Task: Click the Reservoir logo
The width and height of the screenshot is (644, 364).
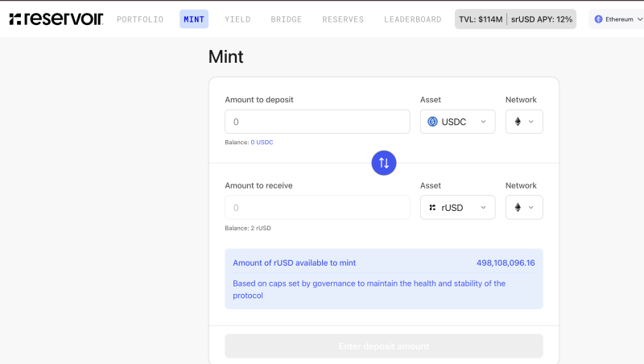Action: pos(56,19)
